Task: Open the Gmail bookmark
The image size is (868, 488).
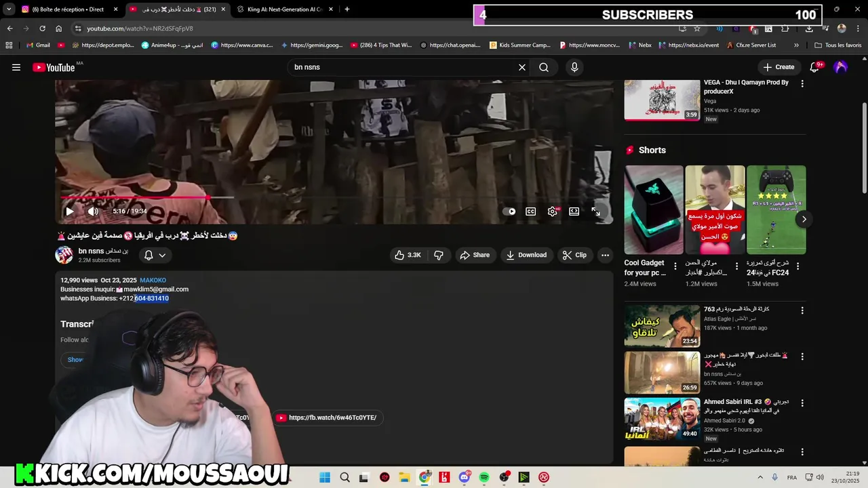Action: [x=37, y=45]
